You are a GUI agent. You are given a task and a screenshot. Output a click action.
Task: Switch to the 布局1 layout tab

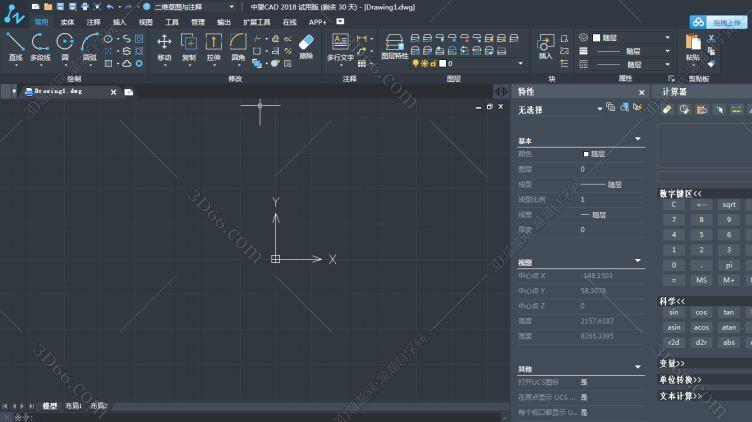pos(74,406)
